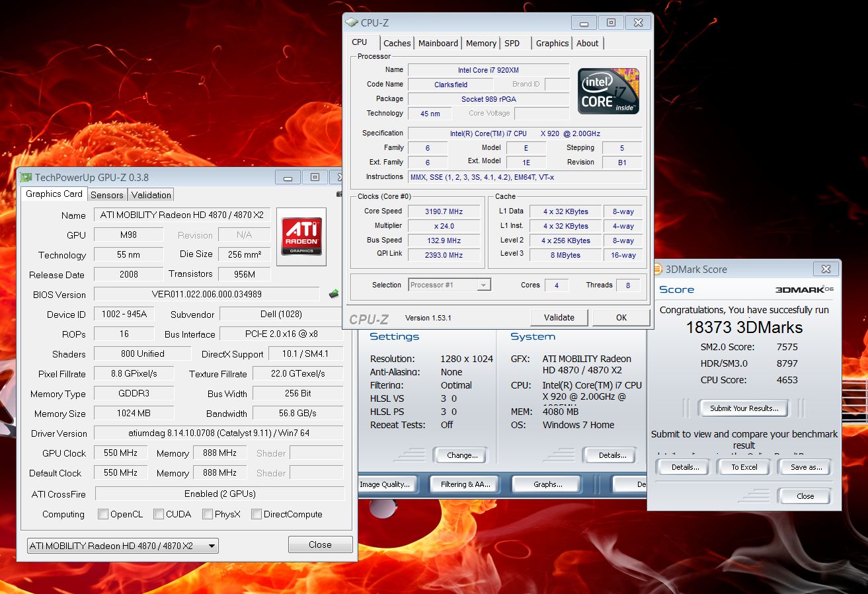The height and width of the screenshot is (594, 868).
Task: Maximize the CPU-Z window
Action: pos(611,22)
